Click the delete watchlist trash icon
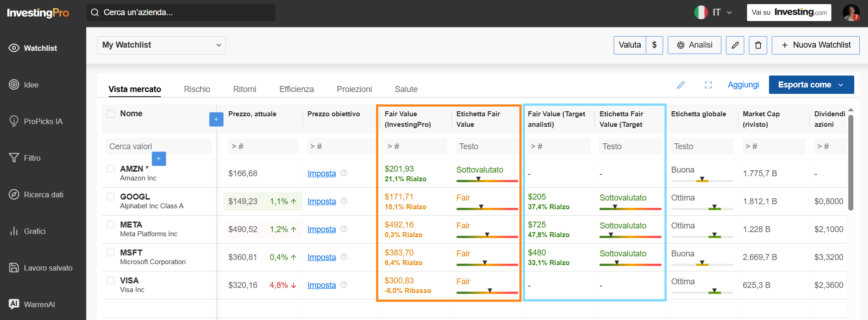The width and height of the screenshot is (868, 320). [758, 45]
